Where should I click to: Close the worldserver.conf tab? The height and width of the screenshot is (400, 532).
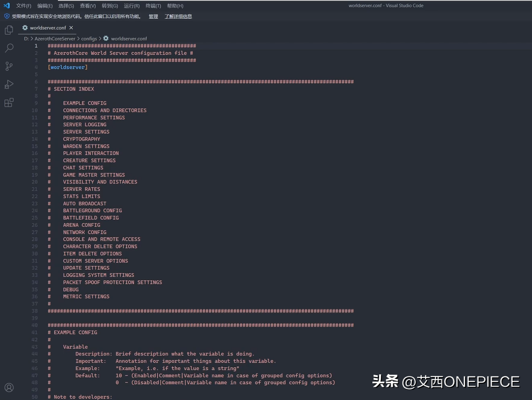click(x=71, y=27)
